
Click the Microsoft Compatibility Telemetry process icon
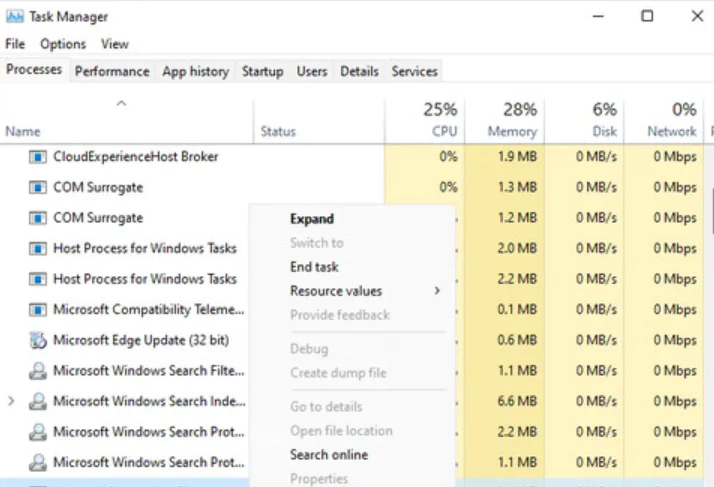38,310
